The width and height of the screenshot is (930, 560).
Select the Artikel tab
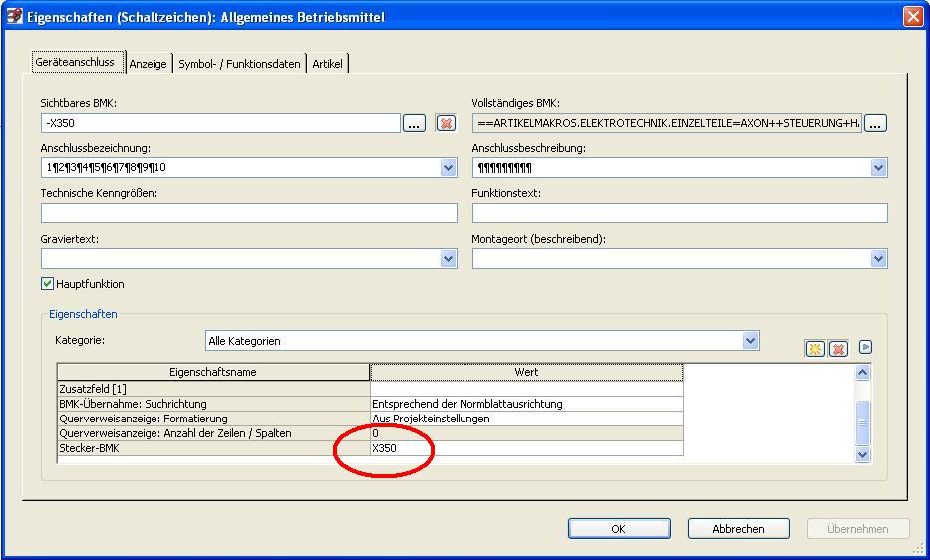coord(327,64)
